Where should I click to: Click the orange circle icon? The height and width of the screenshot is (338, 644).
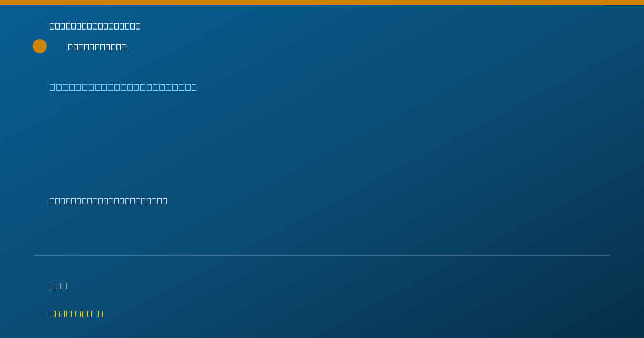(x=40, y=46)
